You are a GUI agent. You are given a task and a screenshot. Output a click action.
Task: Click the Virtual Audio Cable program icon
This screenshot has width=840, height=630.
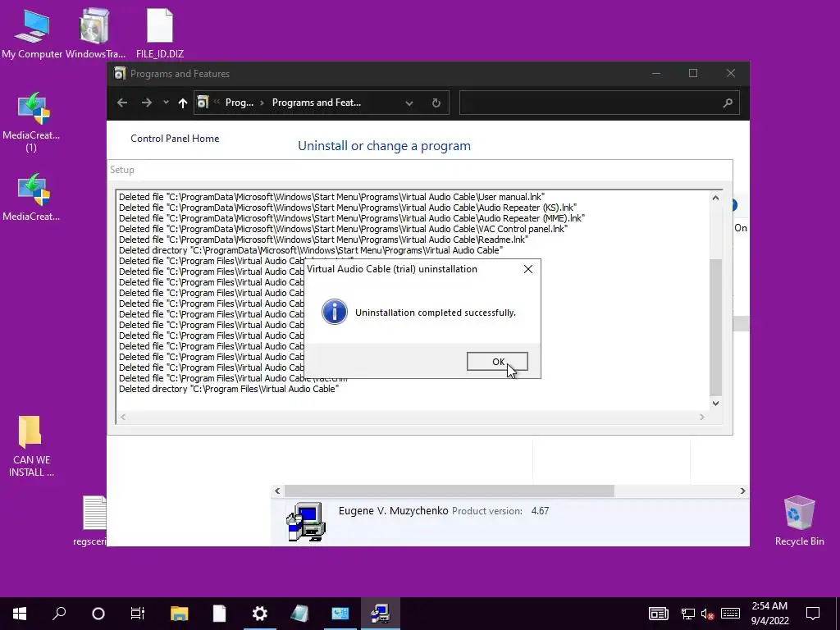306,521
